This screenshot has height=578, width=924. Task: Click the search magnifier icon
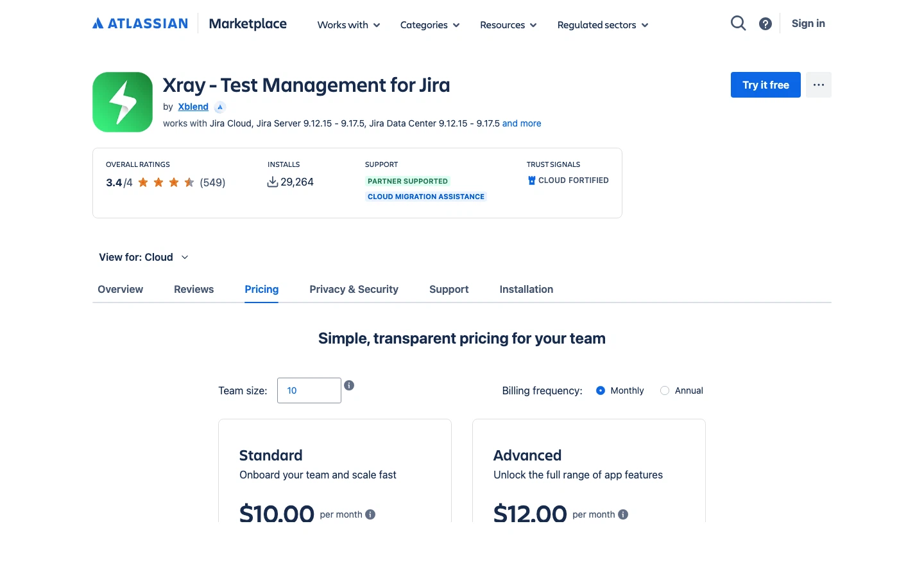(738, 24)
